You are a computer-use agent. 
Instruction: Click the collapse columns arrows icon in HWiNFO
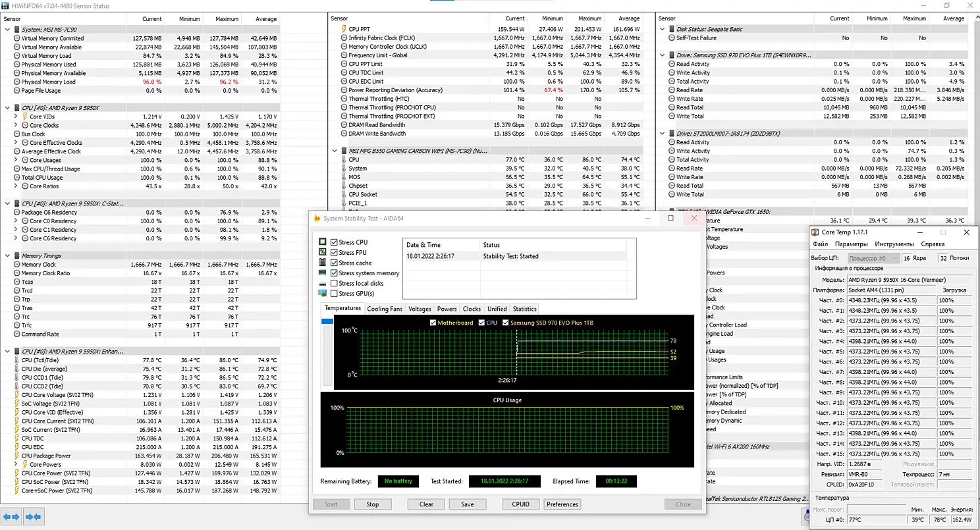coord(34,517)
